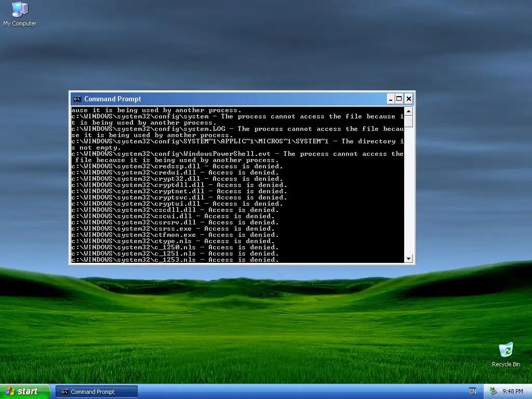The width and height of the screenshot is (532, 399).
Task: Click the credssp.dll access denied line
Action: point(177,166)
